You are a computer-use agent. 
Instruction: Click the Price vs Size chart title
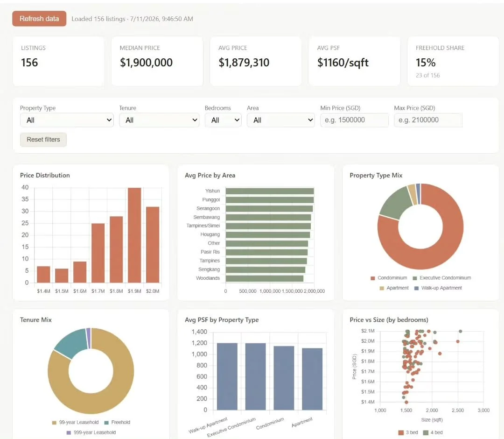click(x=389, y=320)
